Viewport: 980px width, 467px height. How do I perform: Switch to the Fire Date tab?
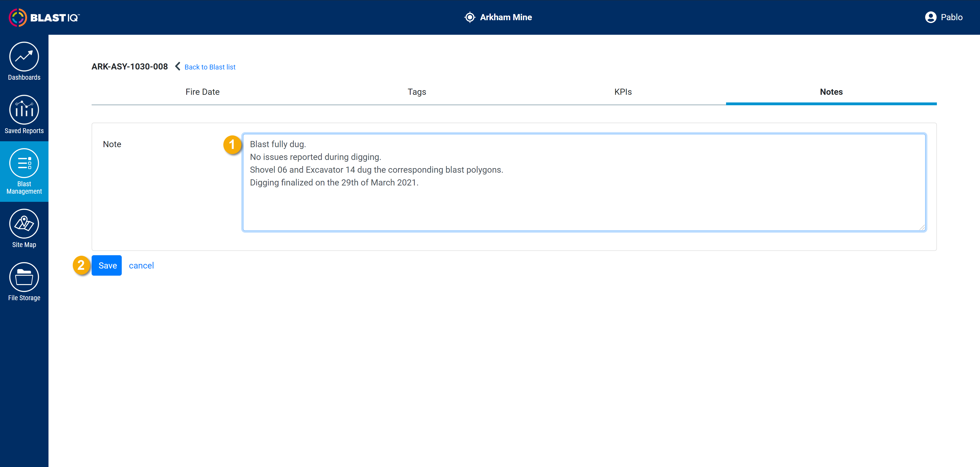click(x=202, y=92)
